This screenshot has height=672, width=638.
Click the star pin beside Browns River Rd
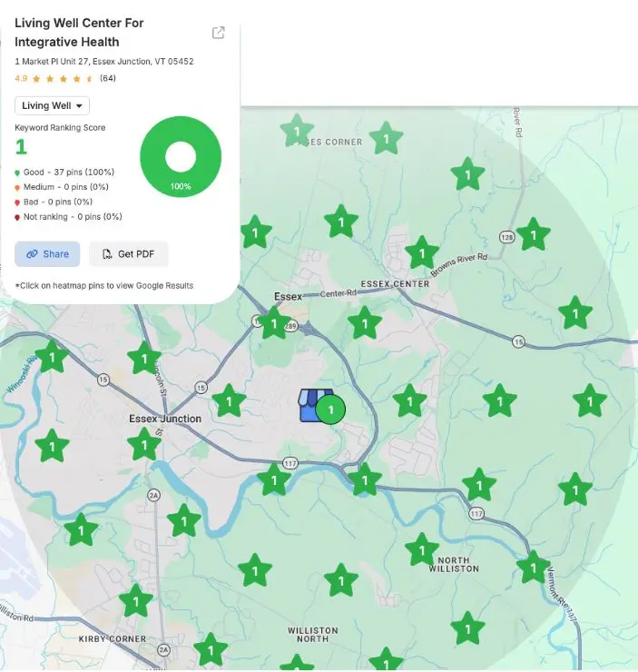422,252
